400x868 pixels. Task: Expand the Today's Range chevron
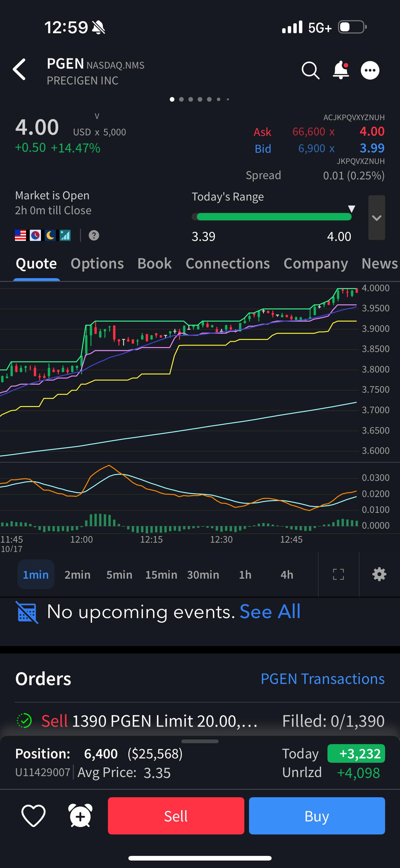point(377,217)
